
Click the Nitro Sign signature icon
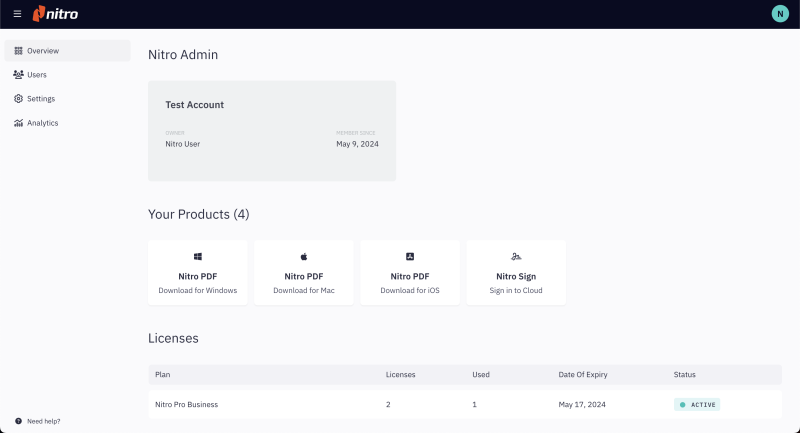(516, 257)
